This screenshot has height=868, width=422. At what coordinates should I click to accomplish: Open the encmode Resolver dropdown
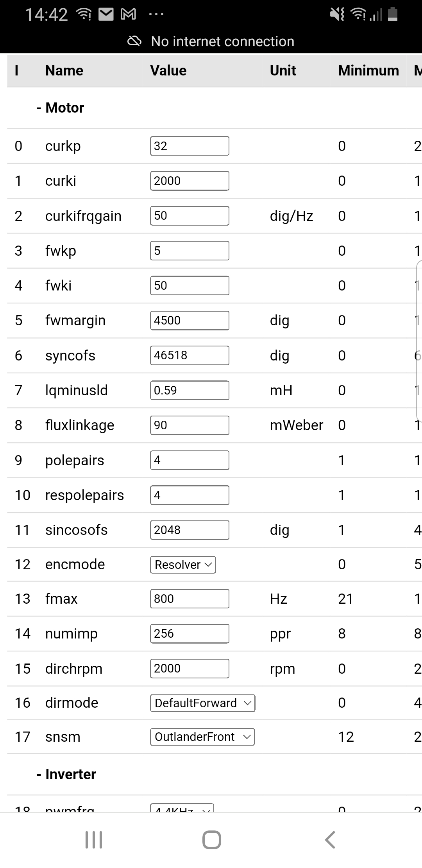pos(183,565)
